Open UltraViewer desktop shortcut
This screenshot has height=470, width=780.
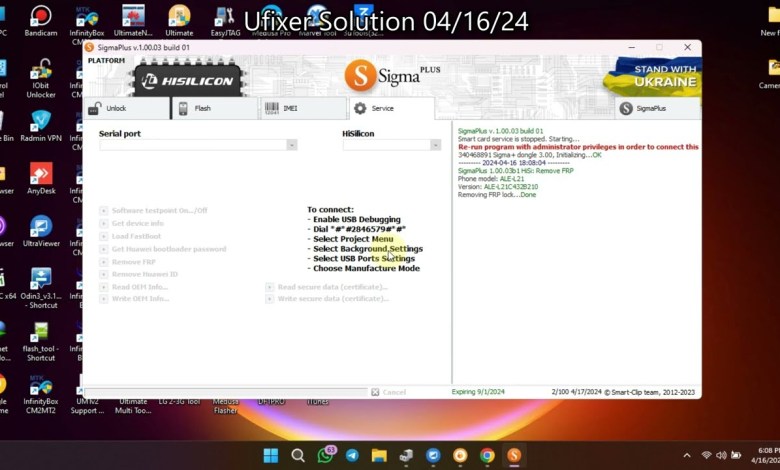click(x=41, y=231)
